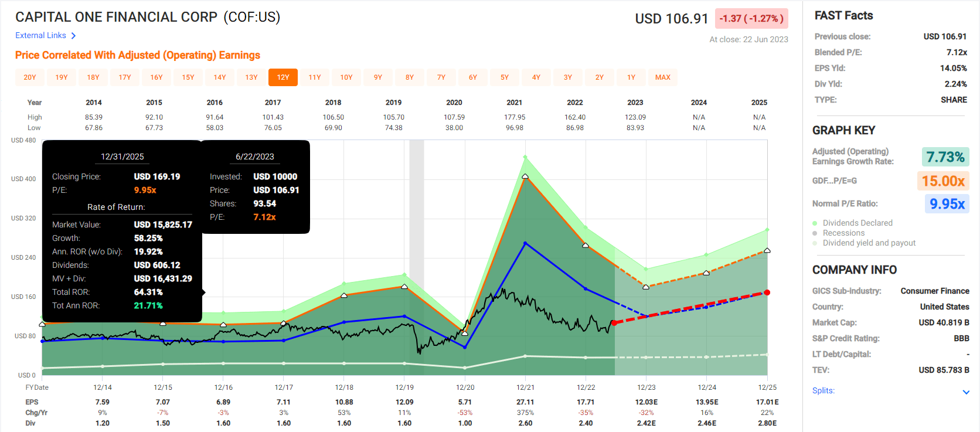
Task: Open External Links
Action: [40, 35]
